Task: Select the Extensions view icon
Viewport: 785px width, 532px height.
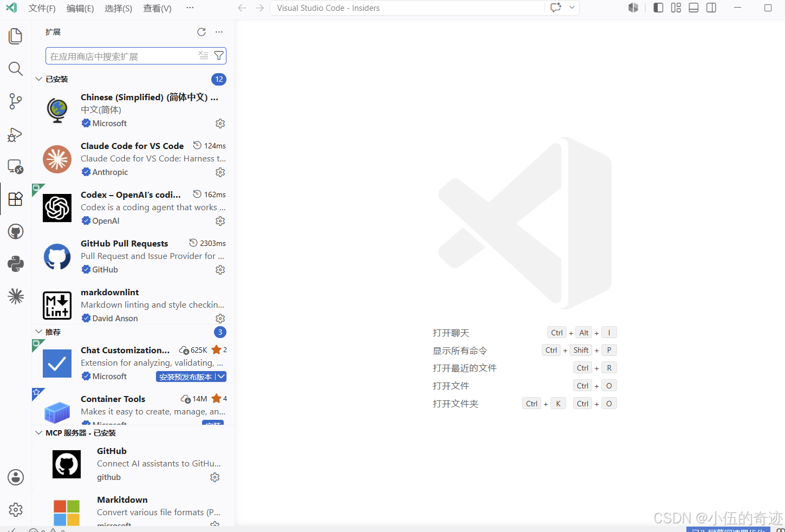Action: coord(16,199)
